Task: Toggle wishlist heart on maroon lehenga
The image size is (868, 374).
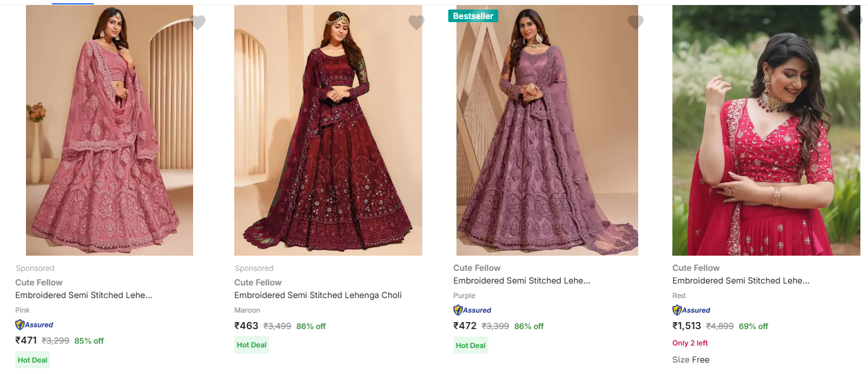Action: tap(416, 23)
